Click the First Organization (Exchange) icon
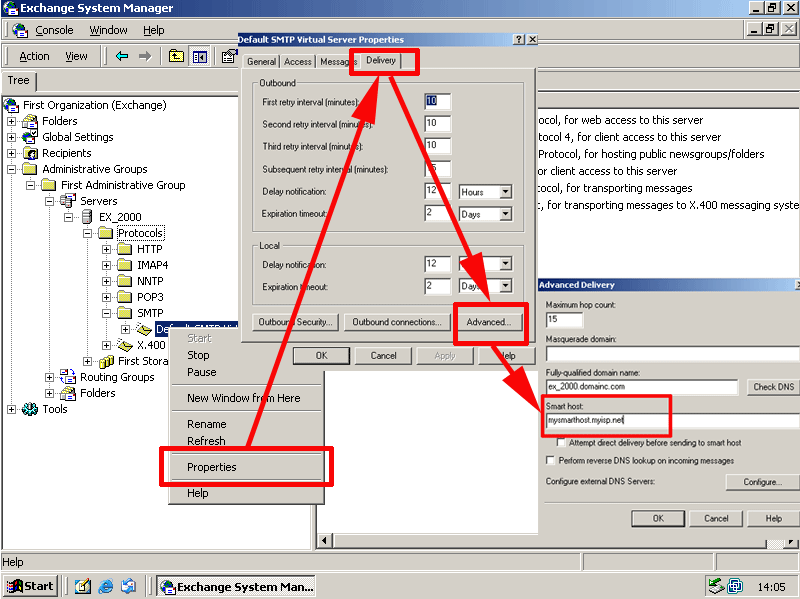The height and width of the screenshot is (599, 800). click(x=11, y=105)
